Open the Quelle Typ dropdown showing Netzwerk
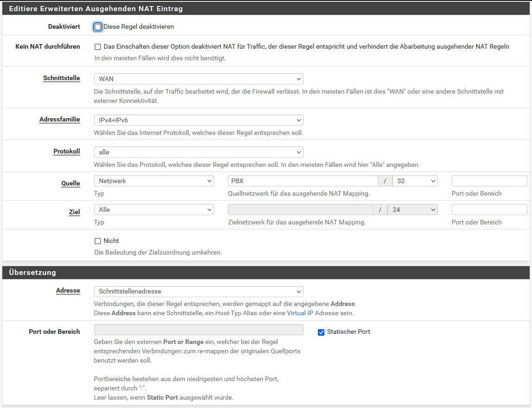Image resolution: width=532 pixels, height=408 pixels. tap(154, 181)
